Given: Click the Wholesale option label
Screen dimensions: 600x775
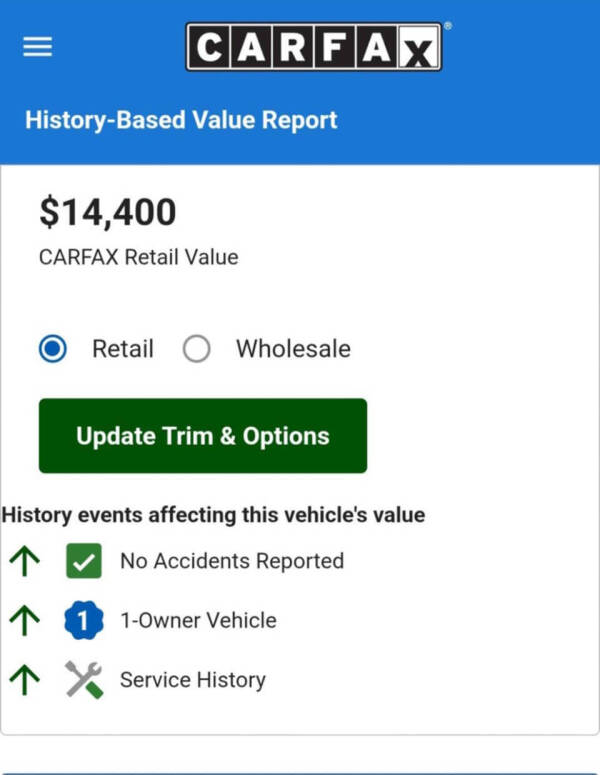Looking at the screenshot, I should tap(293, 349).
